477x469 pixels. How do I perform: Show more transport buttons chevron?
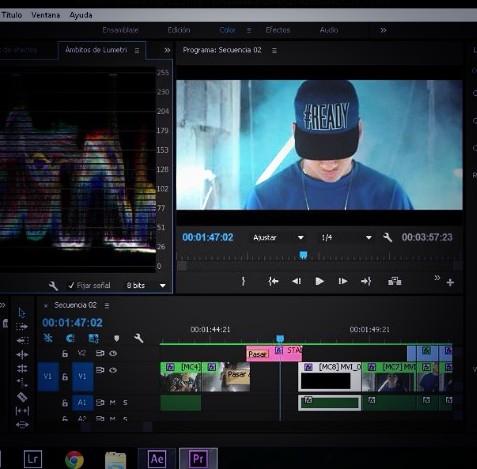click(437, 278)
